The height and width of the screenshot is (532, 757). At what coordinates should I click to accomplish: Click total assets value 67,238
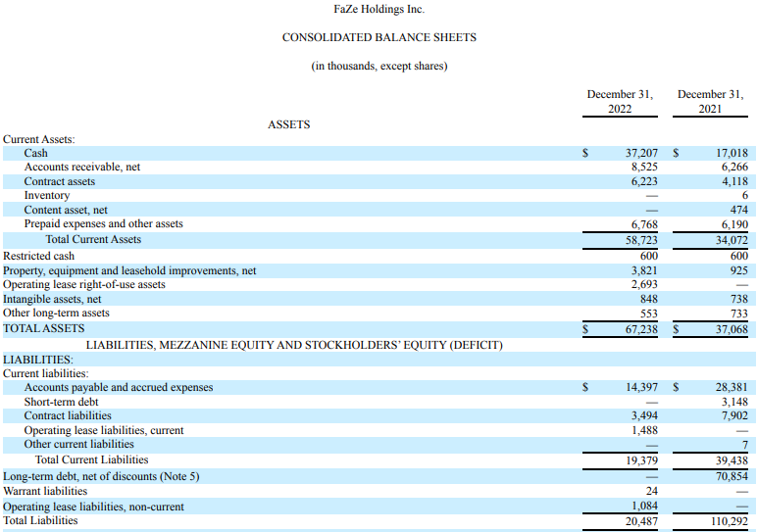(x=641, y=330)
